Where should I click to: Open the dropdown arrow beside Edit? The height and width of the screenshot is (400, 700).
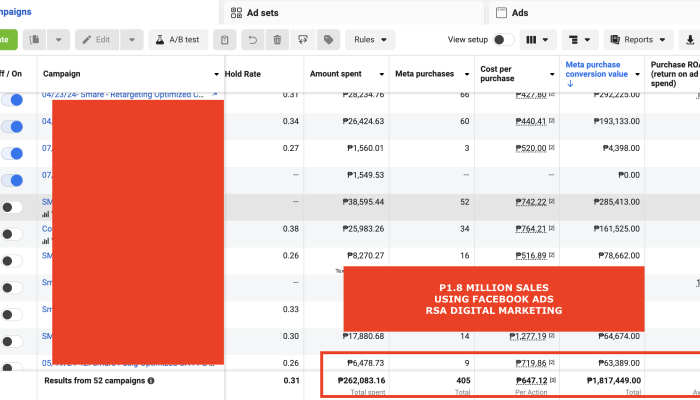click(x=131, y=40)
